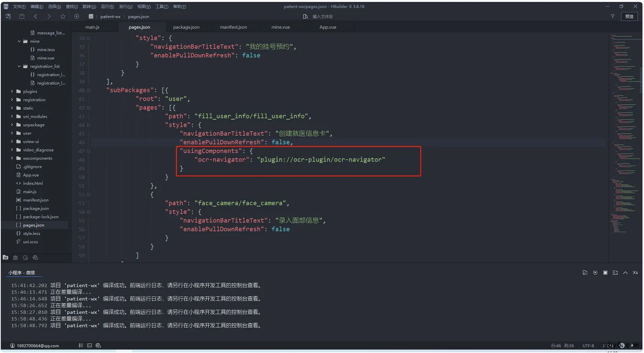Go forward with the right arrow icon
Image resolution: width=644 pixels, height=353 pixels.
[x=49, y=17]
